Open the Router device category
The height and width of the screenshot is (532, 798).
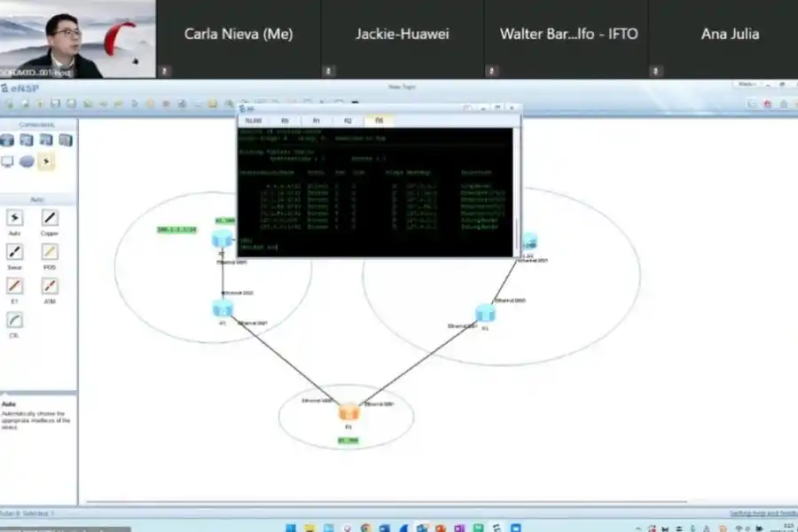pyautogui.click(x=8, y=140)
